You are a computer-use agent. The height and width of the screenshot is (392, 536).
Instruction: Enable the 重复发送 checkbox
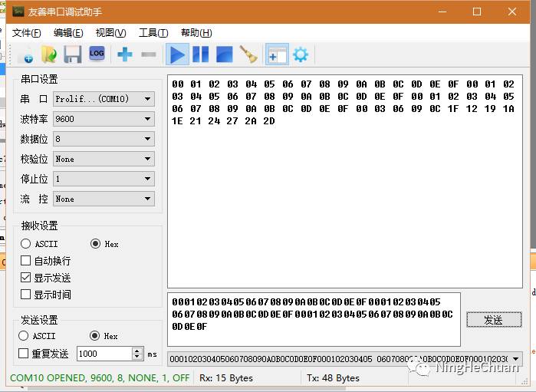[23, 354]
